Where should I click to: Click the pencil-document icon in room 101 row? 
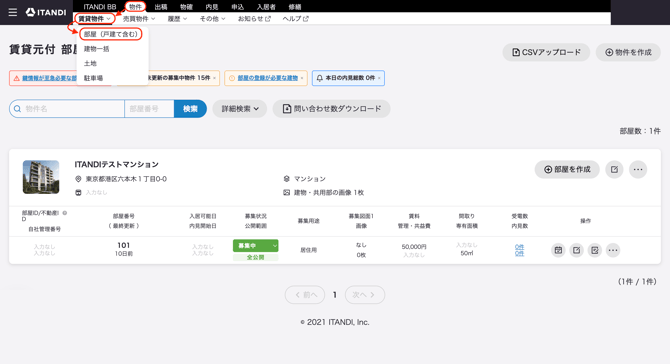595,250
